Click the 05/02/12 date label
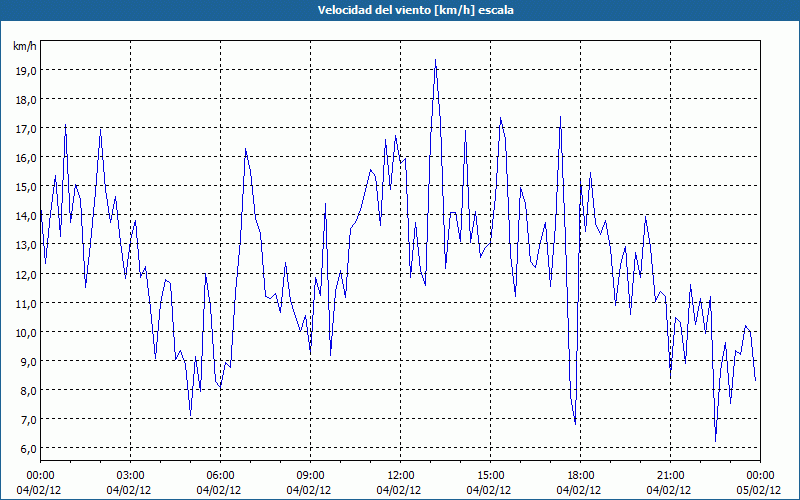The height and width of the screenshot is (500, 800). [x=759, y=490]
